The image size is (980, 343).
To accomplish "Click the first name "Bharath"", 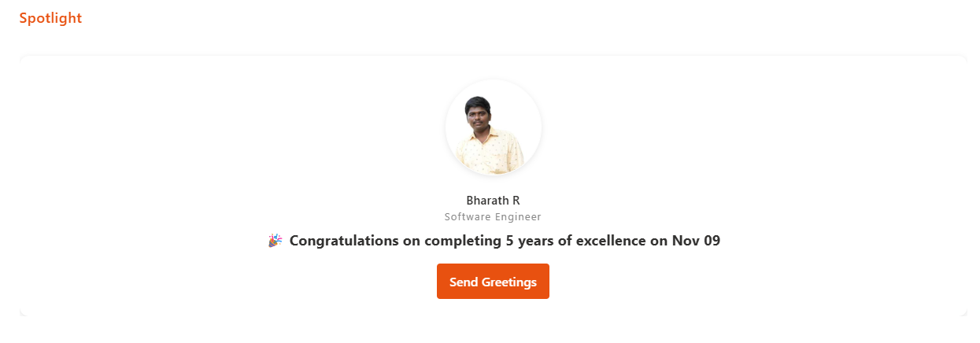I will (487, 200).
